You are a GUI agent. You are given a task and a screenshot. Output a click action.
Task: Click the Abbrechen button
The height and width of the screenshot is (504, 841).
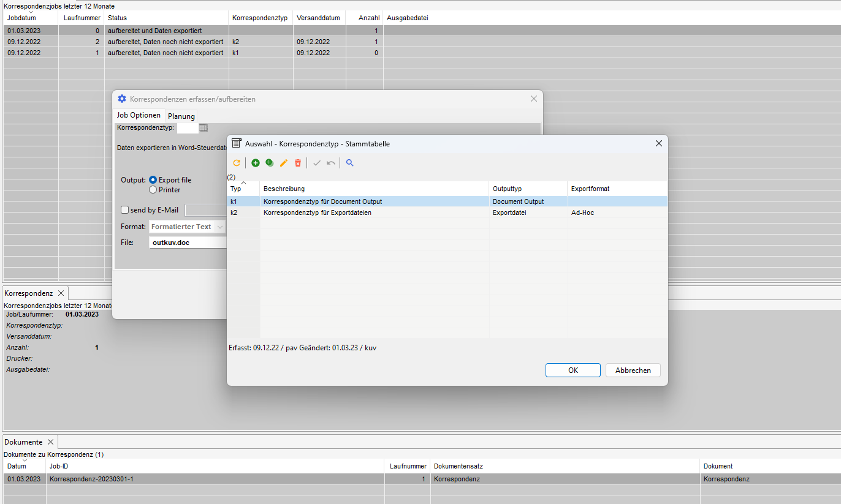click(633, 370)
